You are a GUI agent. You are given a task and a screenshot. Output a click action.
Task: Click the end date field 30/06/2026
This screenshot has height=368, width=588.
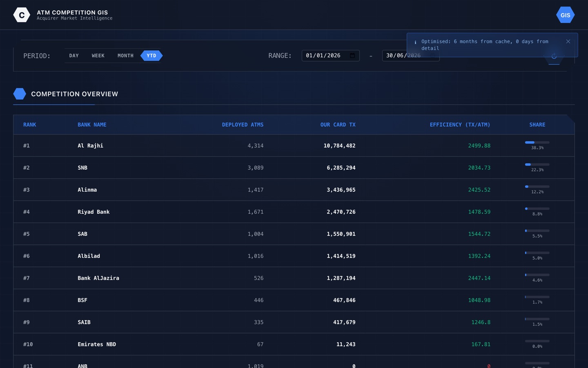pos(410,56)
